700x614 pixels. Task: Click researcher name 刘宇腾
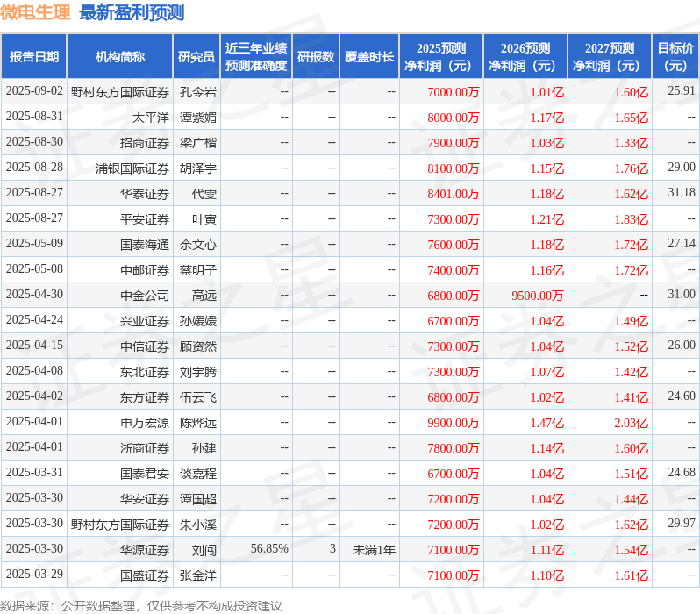pyautogui.click(x=198, y=373)
